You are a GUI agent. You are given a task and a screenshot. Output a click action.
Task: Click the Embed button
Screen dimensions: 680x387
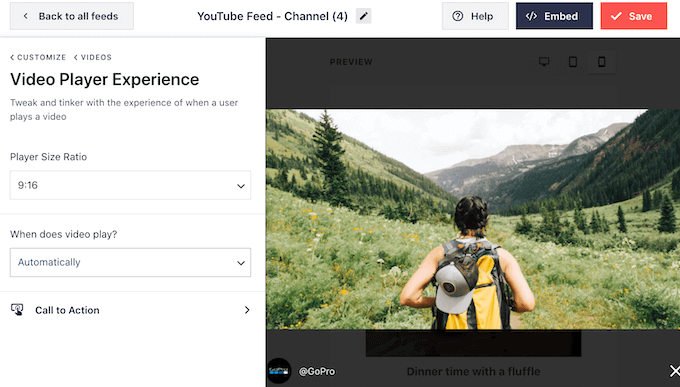[554, 16]
